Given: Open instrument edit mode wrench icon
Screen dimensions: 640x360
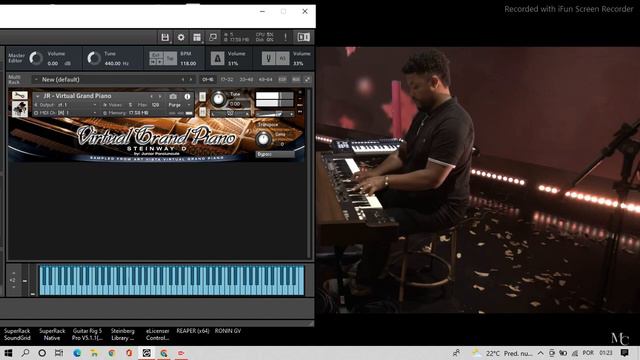Looking at the screenshot, I should 20,96.
